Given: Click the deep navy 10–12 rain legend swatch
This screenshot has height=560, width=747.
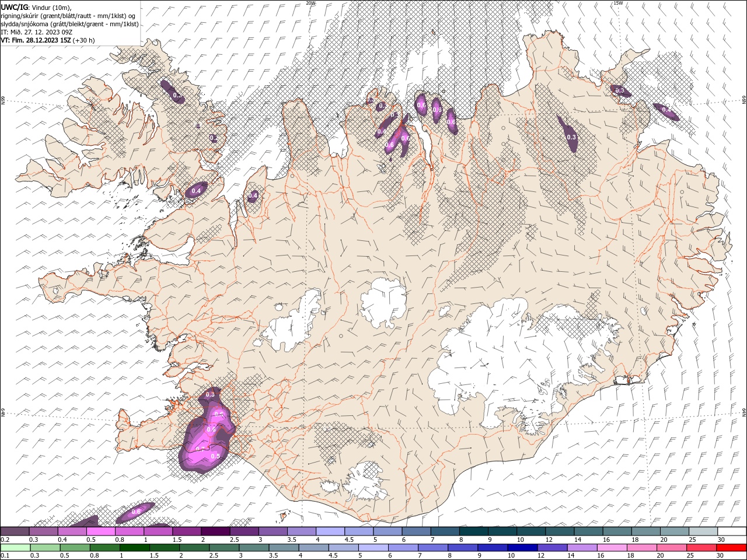Looking at the screenshot, I should tap(522, 548).
